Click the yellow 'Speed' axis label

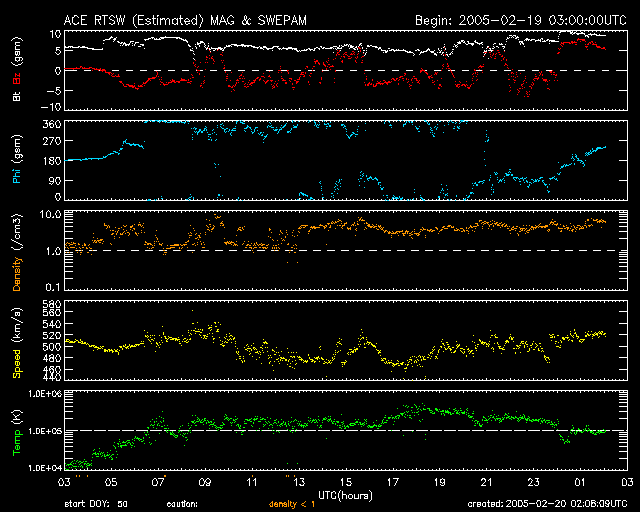coord(17,364)
